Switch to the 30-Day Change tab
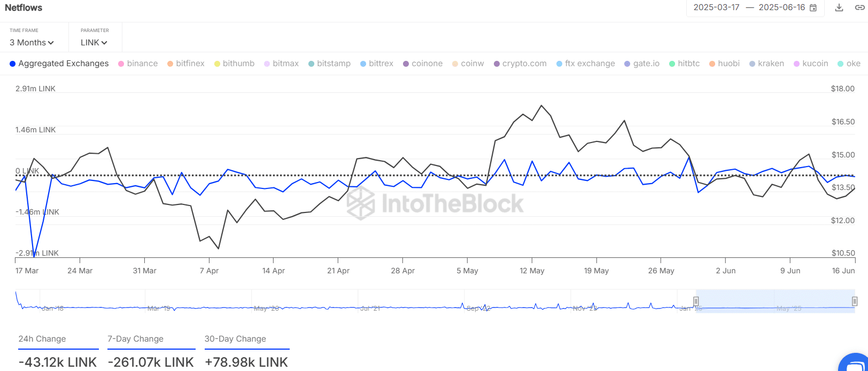868x371 pixels. point(235,339)
